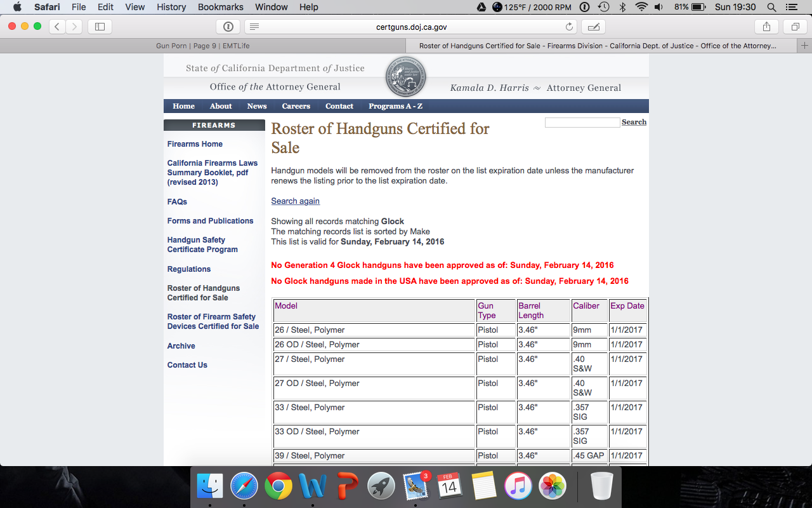Open Regulations sidebar link
Screen dimensions: 812x508
pyautogui.click(x=189, y=269)
